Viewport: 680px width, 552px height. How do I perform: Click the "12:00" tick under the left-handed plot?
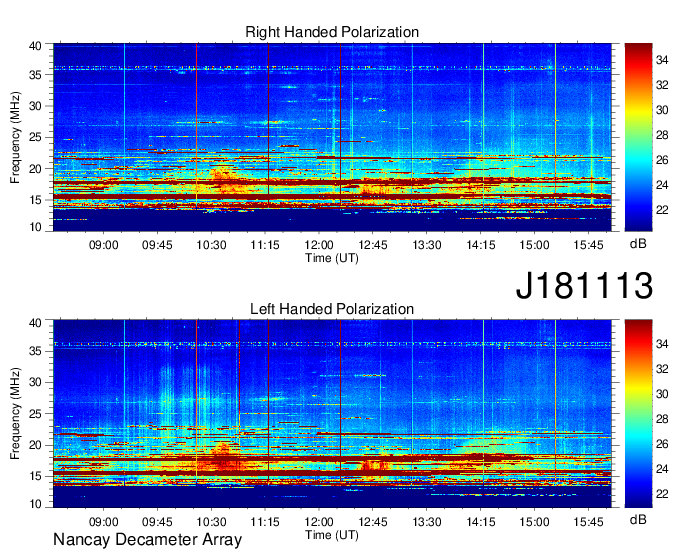pos(319,522)
